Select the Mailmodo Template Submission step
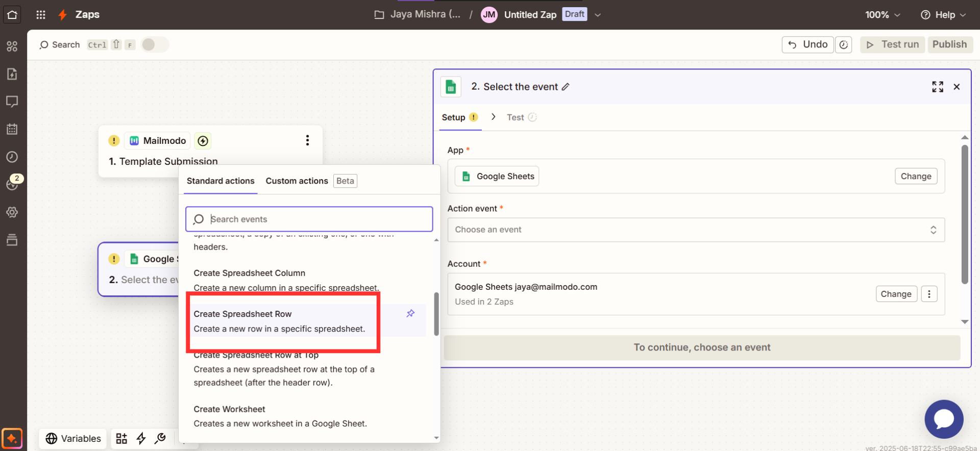 210,152
